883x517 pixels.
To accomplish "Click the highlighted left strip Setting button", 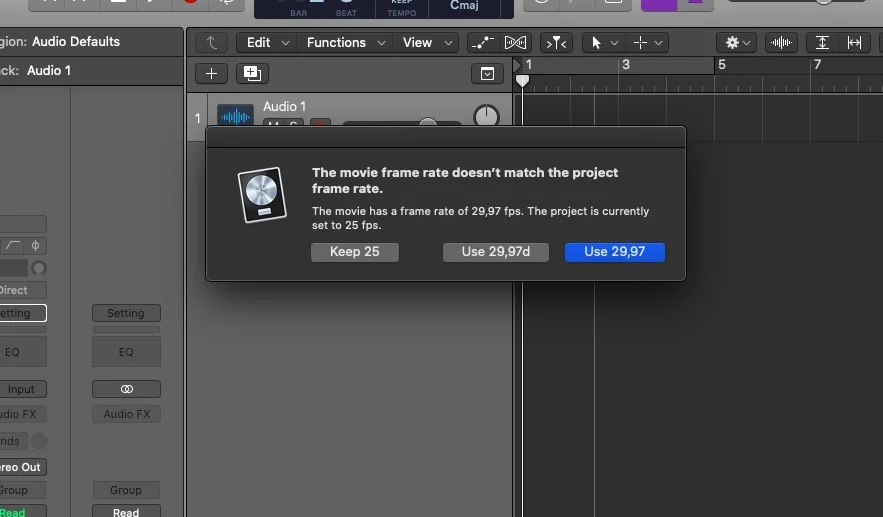I will tap(23, 313).
